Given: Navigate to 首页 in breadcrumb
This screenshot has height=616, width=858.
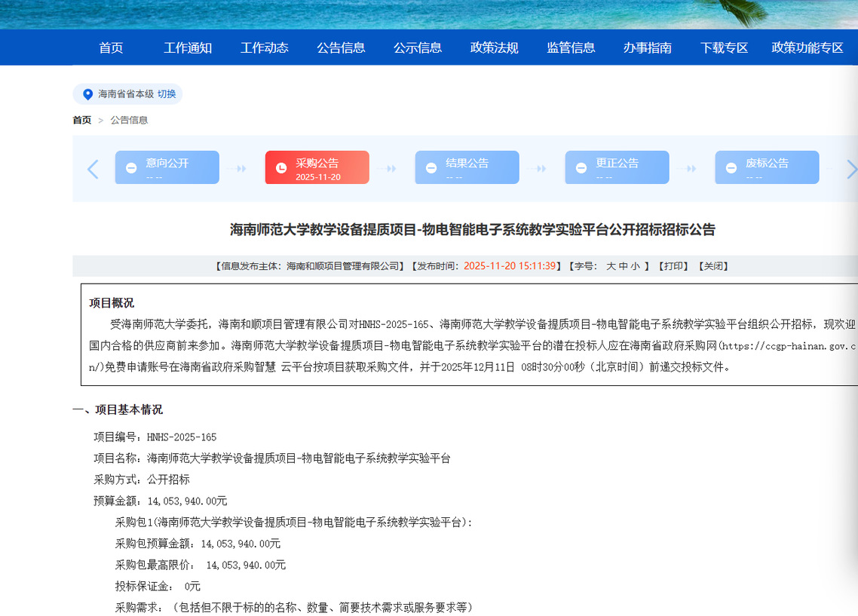Looking at the screenshot, I should [x=81, y=120].
